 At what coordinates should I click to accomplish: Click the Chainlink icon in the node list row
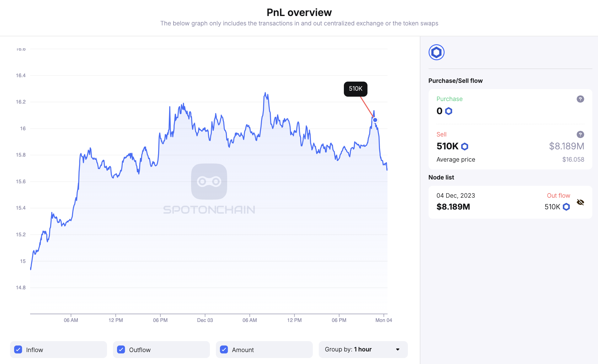click(x=566, y=207)
